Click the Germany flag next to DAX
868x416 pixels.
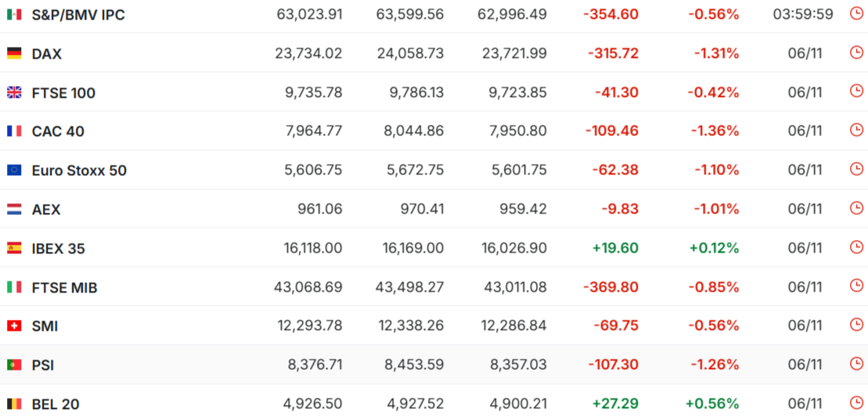[14, 53]
